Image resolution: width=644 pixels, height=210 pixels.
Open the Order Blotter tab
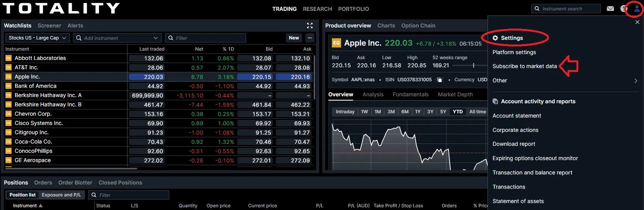click(75, 183)
